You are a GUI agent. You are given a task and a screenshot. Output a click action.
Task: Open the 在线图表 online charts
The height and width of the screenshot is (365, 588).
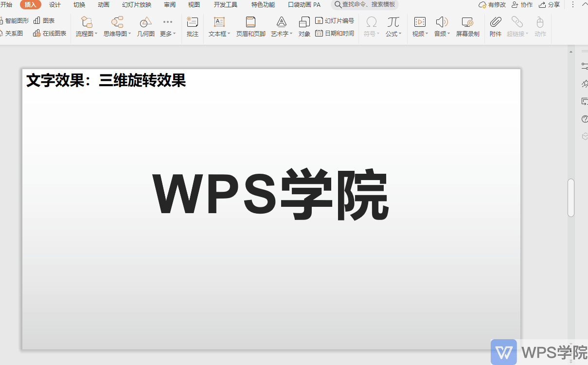point(50,34)
